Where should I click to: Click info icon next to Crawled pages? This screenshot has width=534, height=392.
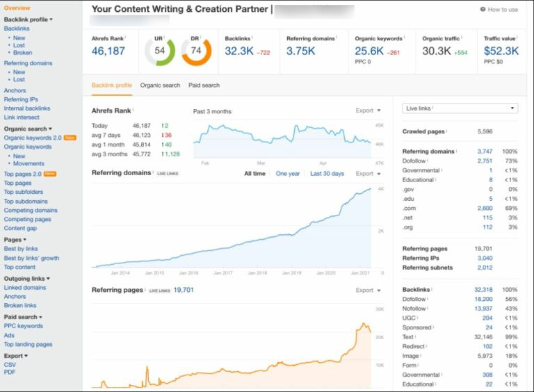coord(446,131)
